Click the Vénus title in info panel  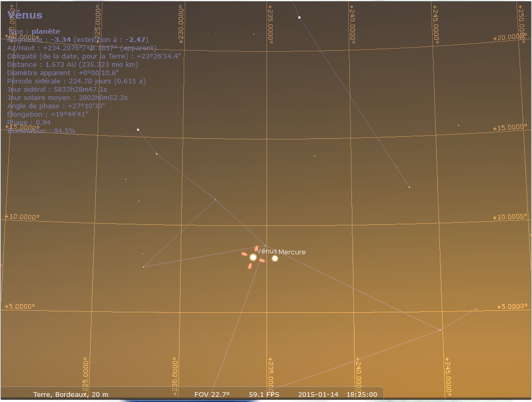[x=25, y=16]
